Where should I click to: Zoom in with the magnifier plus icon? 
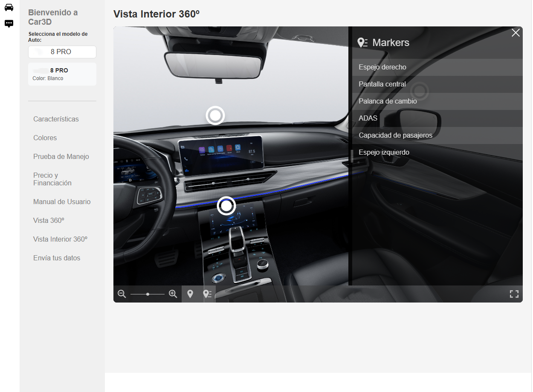click(173, 294)
